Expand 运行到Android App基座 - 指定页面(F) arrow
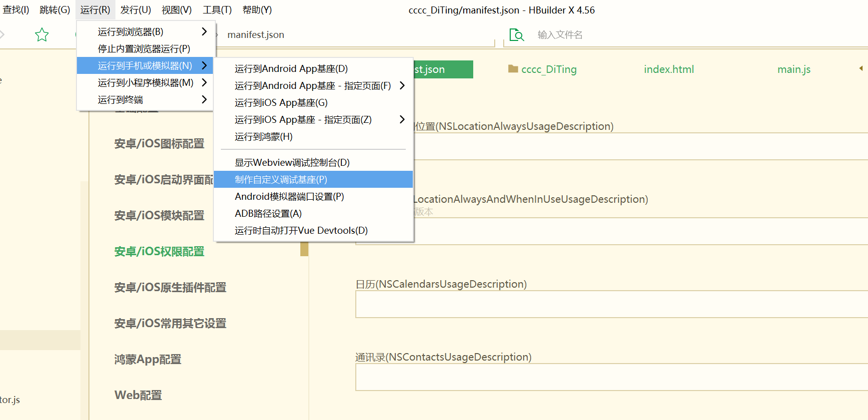Screen dimensions: 868x420 402,85
